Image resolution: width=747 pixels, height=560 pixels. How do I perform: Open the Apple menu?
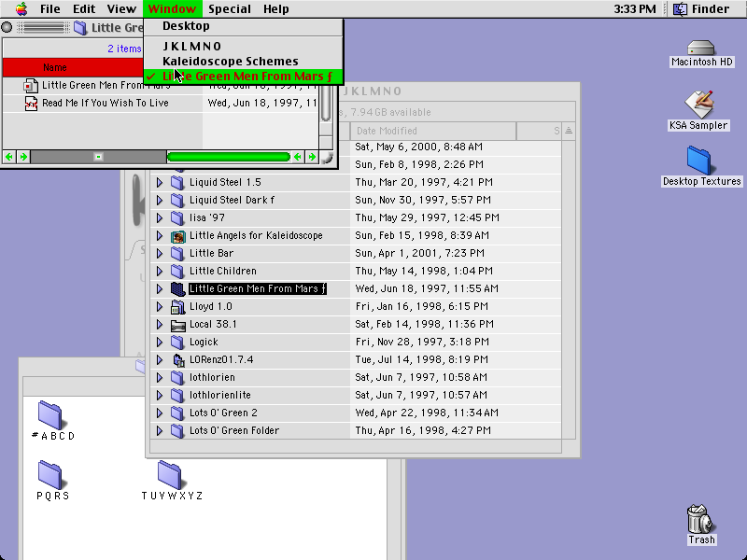click(x=21, y=8)
